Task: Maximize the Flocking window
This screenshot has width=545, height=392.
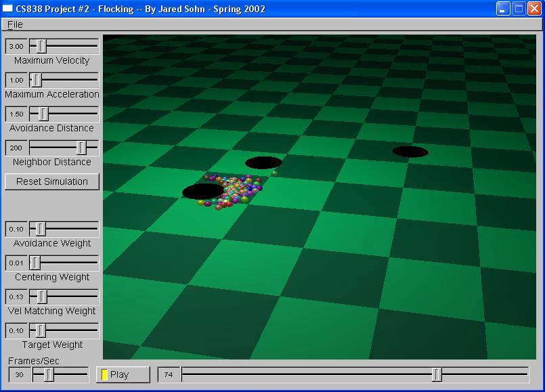Action: click(519, 9)
